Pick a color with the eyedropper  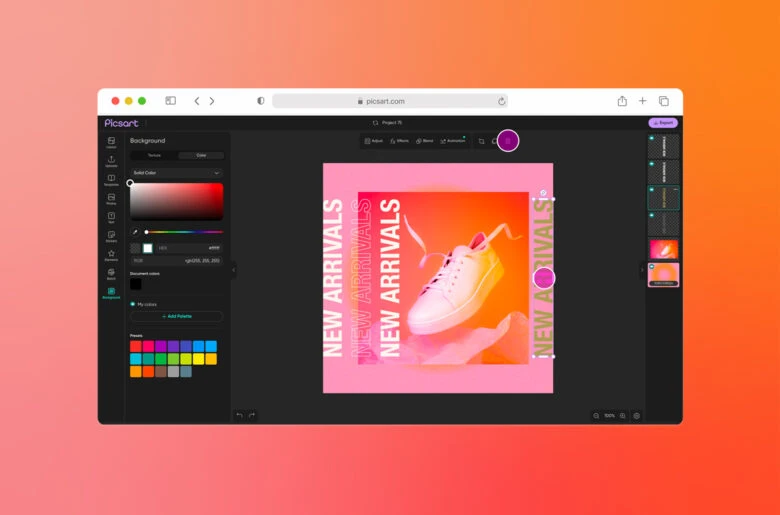point(136,232)
